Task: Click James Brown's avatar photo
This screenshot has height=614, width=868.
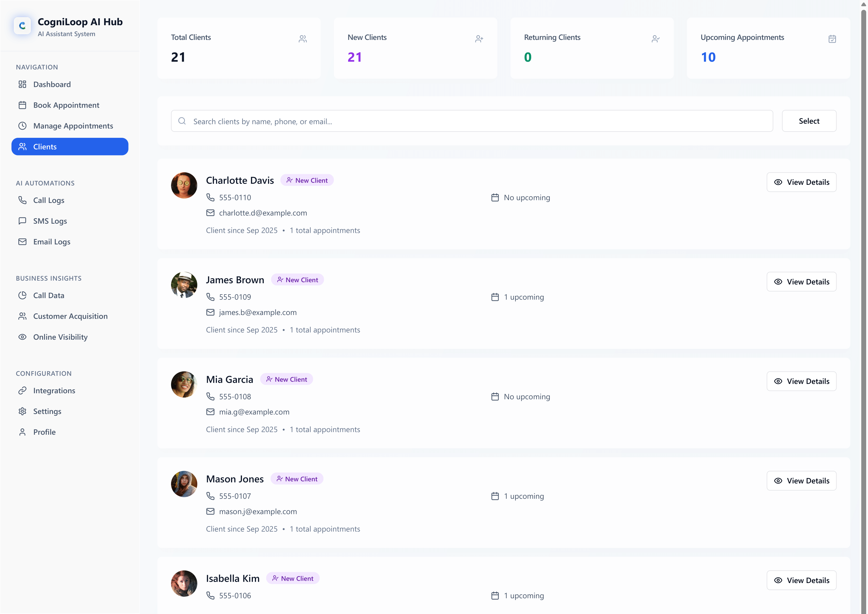Action: click(184, 285)
